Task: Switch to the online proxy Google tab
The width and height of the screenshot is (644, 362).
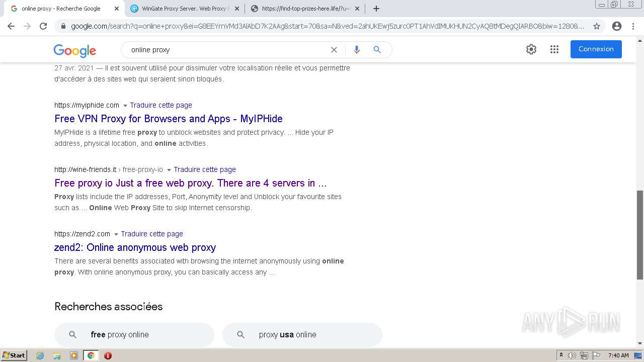Action: 64,9
